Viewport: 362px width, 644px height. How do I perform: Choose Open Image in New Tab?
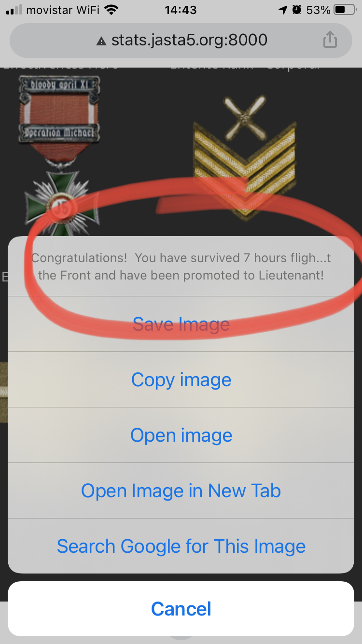pyautogui.click(x=181, y=490)
